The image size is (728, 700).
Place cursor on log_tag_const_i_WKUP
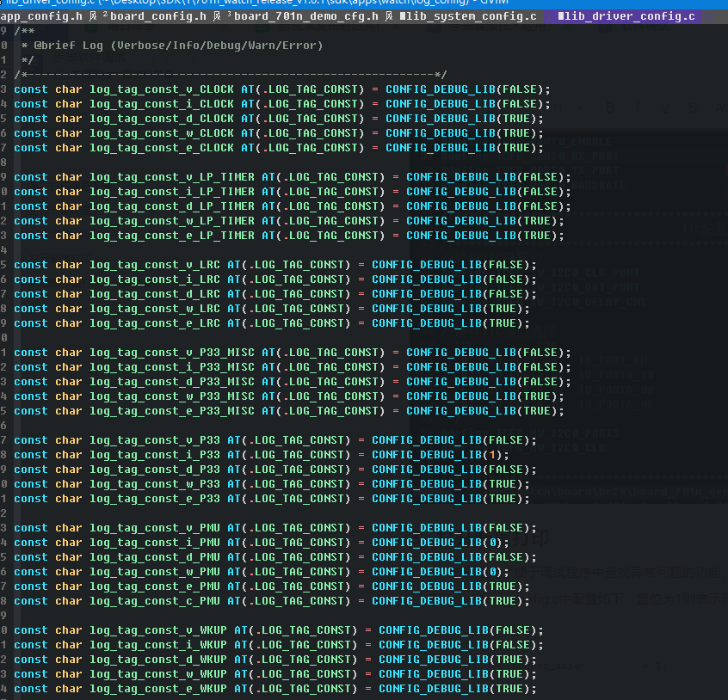pyautogui.click(x=158, y=645)
